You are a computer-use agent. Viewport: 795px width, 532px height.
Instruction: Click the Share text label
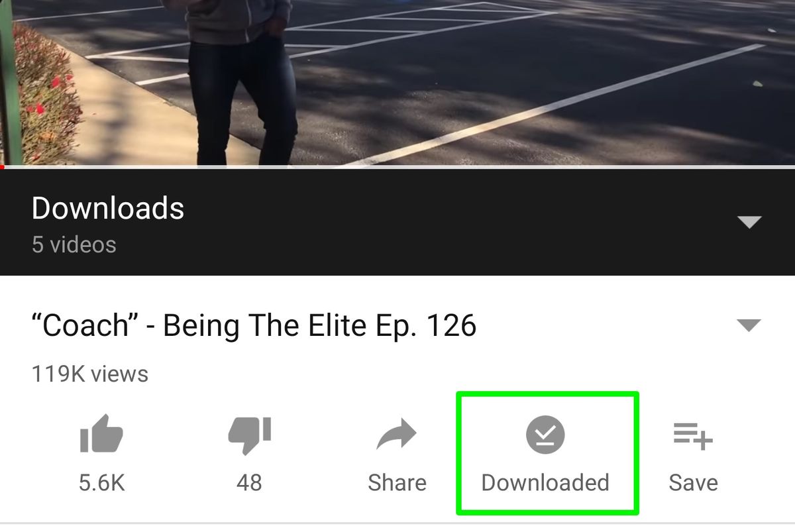coord(397,482)
